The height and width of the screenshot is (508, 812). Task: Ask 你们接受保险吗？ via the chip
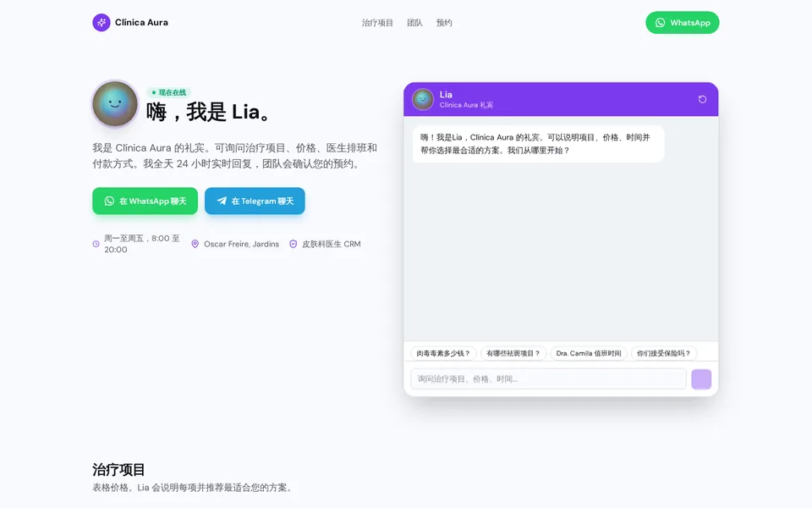[x=664, y=353]
